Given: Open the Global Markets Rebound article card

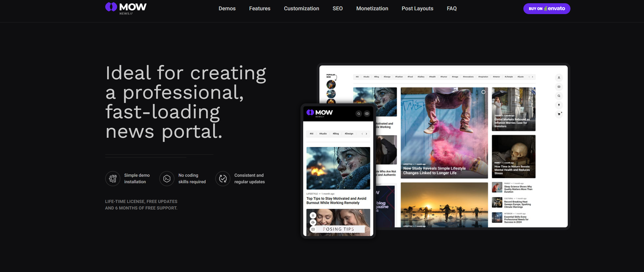Looking at the screenshot, I should point(513,109).
